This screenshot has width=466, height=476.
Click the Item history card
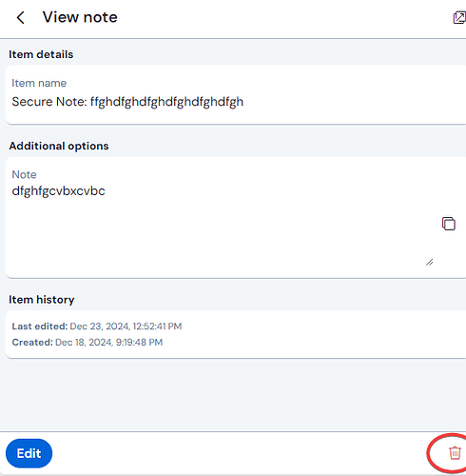pos(236,334)
